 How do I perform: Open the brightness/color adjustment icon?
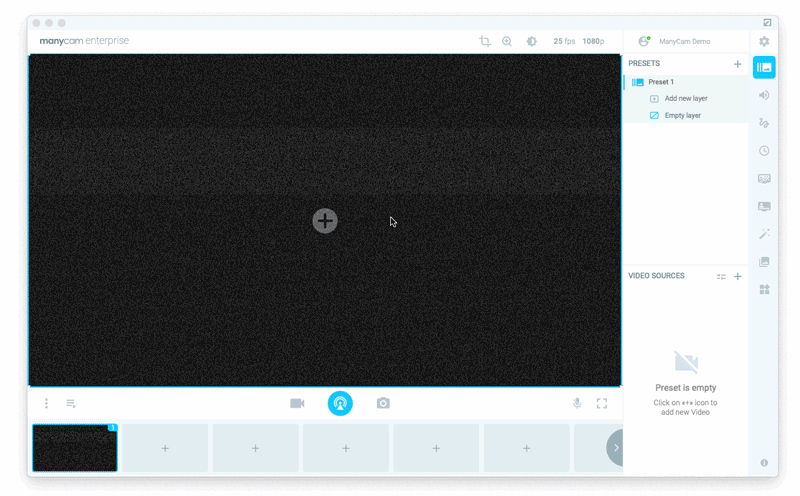[532, 41]
